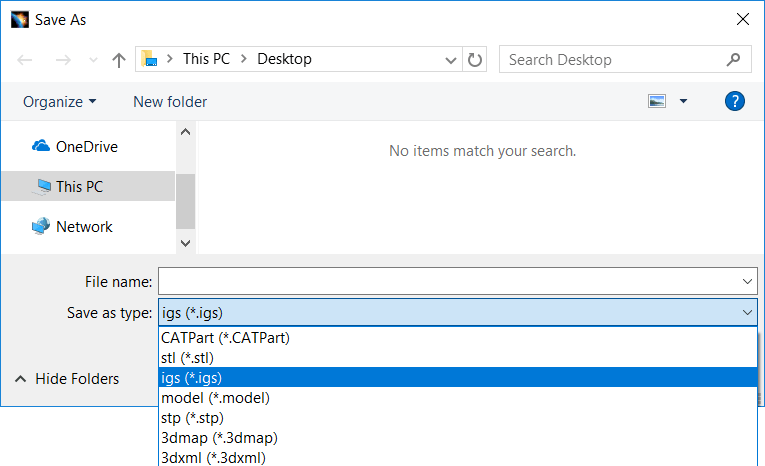Image resolution: width=765 pixels, height=466 pixels.
Task: Click the New folder button
Action: point(170,102)
